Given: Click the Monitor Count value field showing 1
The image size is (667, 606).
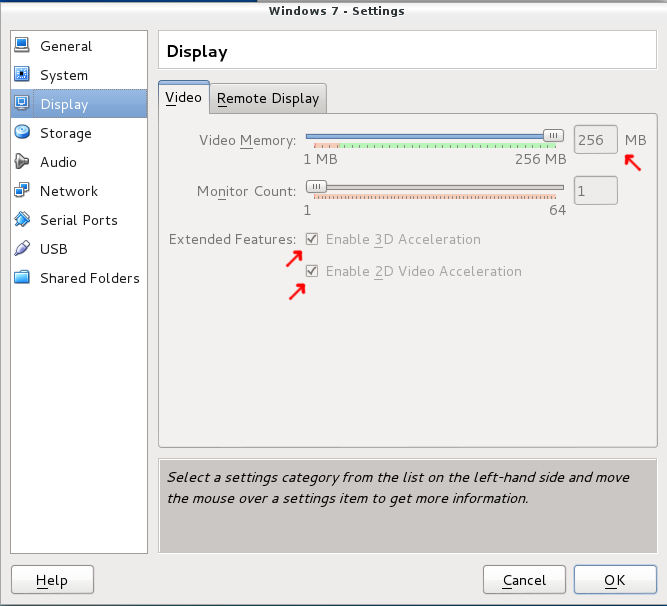Looking at the screenshot, I should tap(596, 191).
